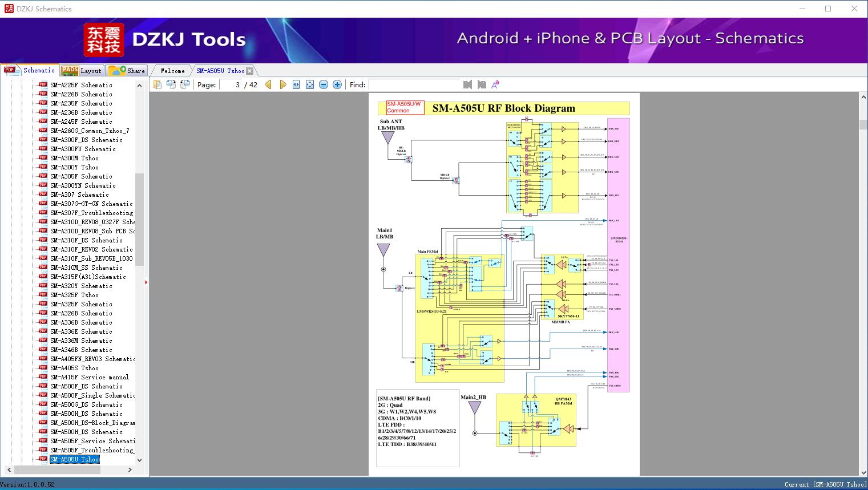Image resolution: width=868 pixels, height=490 pixels.
Task: Open SM-A225F Schematic in the tree
Action: [81, 85]
